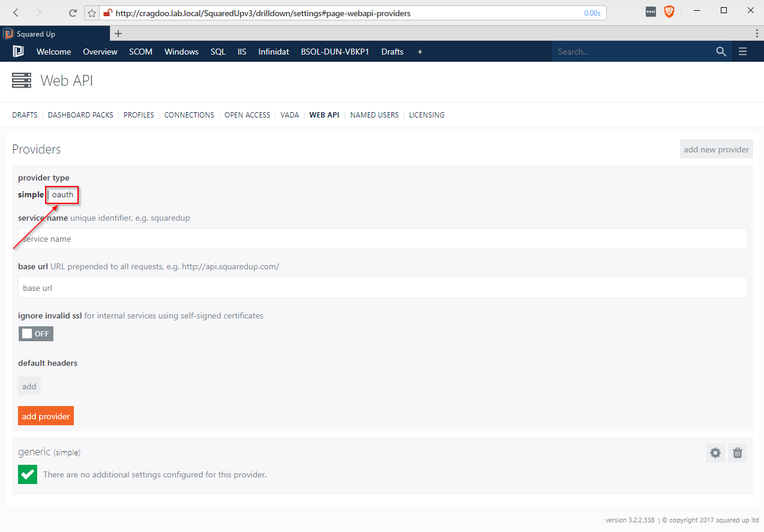Viewport: 764px width, 532px height.
Task: Click the add new provider button
Action: pyautogui.click(x=717, y=149)
